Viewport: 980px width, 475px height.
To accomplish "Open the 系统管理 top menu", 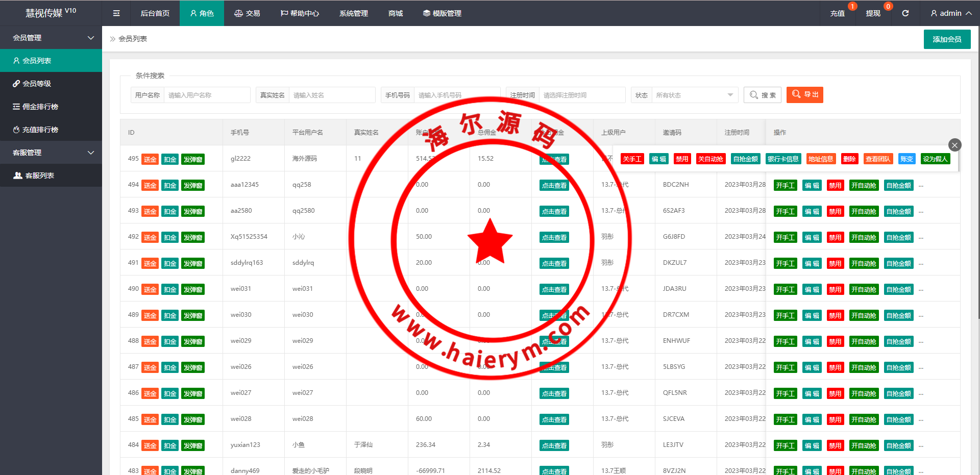I will [353, 13].
